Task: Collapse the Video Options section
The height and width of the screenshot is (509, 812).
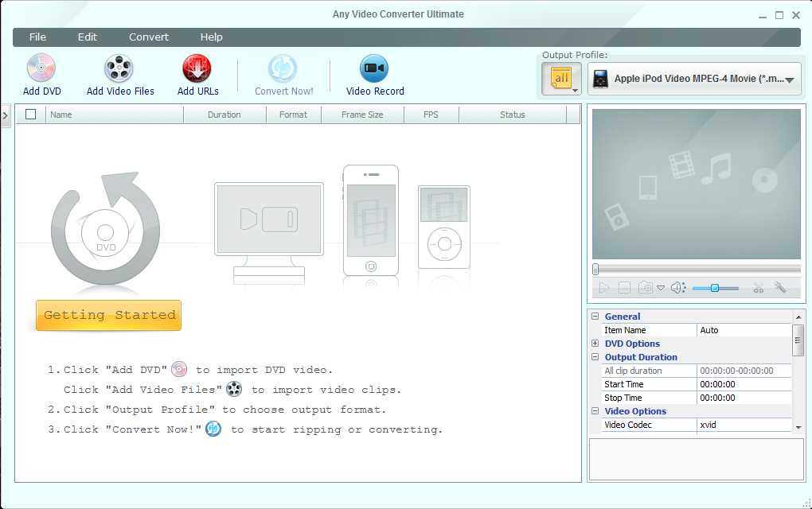Action: [x=595, y=410]
